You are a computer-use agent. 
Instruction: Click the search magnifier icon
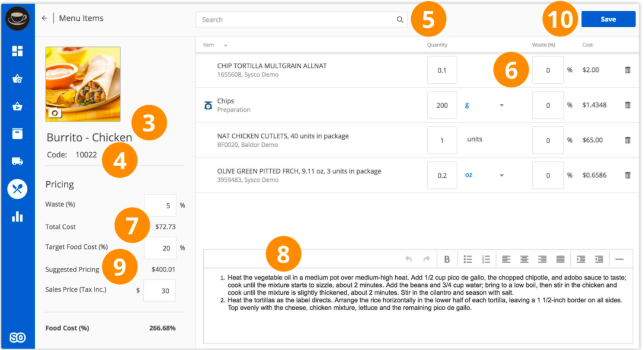400,20
